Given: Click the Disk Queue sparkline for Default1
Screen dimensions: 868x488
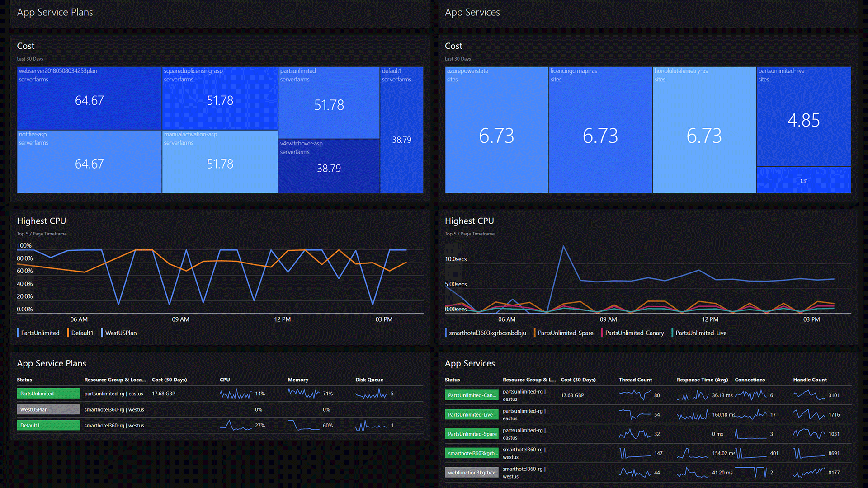Looking at the screenshot, I should [x=372, y=425].
